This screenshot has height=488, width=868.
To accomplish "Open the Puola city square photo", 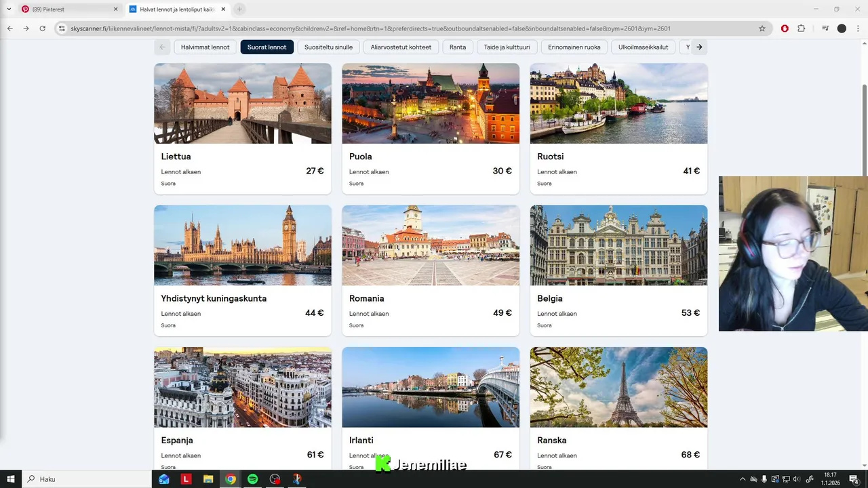I will coord(431,103).
